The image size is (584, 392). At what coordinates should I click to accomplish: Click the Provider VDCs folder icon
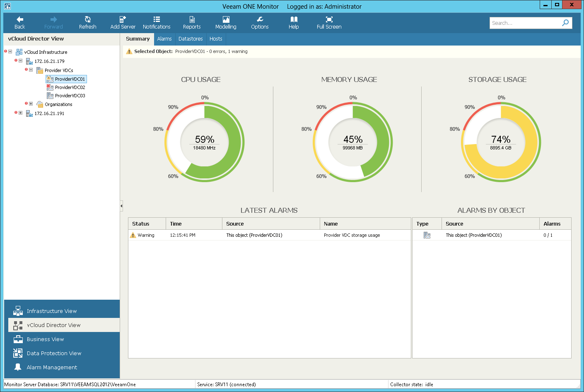40,70
